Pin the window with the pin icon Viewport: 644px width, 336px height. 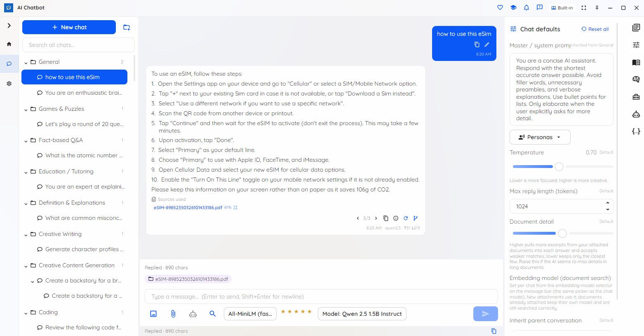tap(597, 7)
